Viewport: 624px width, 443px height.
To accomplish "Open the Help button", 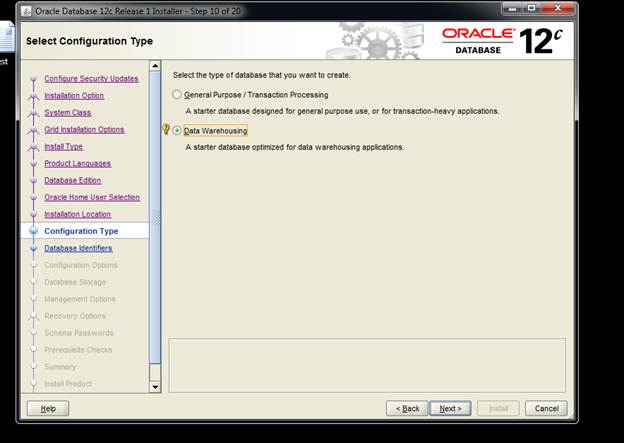I will click(48, 408).
